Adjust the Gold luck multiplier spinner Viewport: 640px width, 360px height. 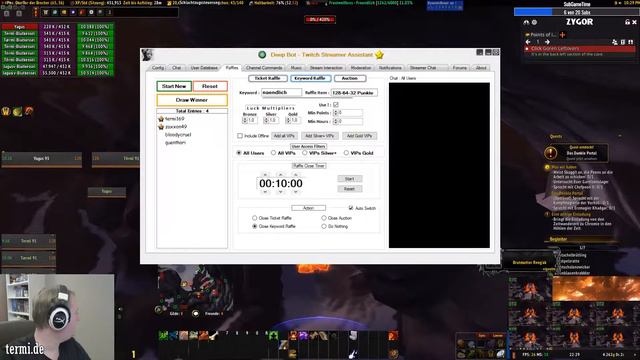(x=288, y=120)
